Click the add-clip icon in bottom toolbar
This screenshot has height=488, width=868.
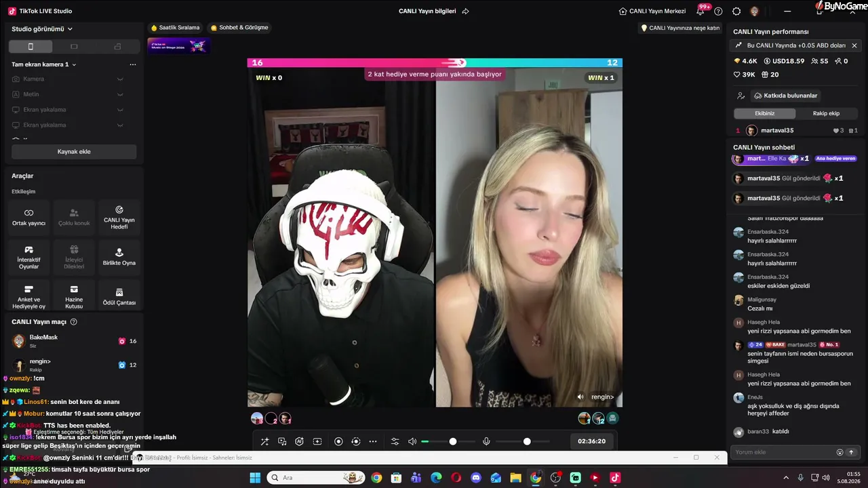pyautogui.click(x=317, y=441)
